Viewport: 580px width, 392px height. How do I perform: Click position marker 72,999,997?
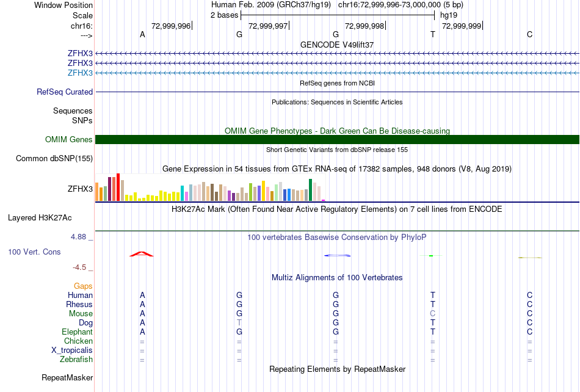pos(268,26)
